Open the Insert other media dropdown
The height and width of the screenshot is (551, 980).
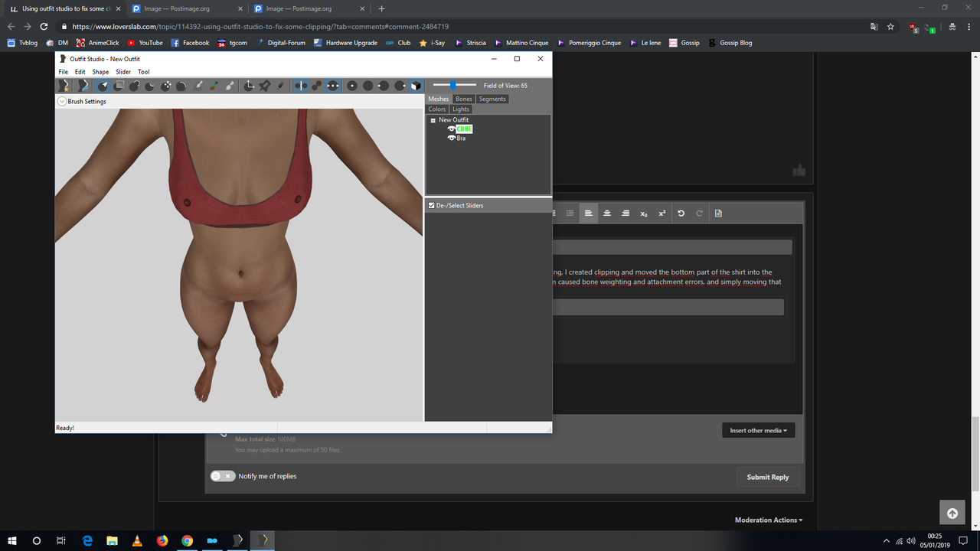tap(759, 430)
